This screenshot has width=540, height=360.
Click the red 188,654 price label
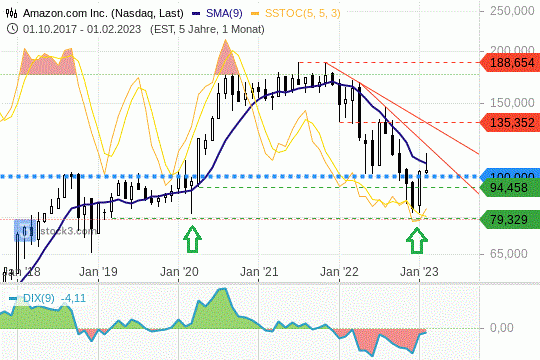pyautogui.click(x=510, y=63)
